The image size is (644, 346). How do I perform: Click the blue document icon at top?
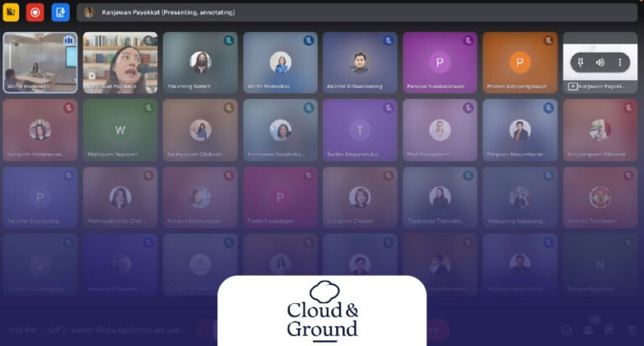pyautogui.click(x=60, y=12)
